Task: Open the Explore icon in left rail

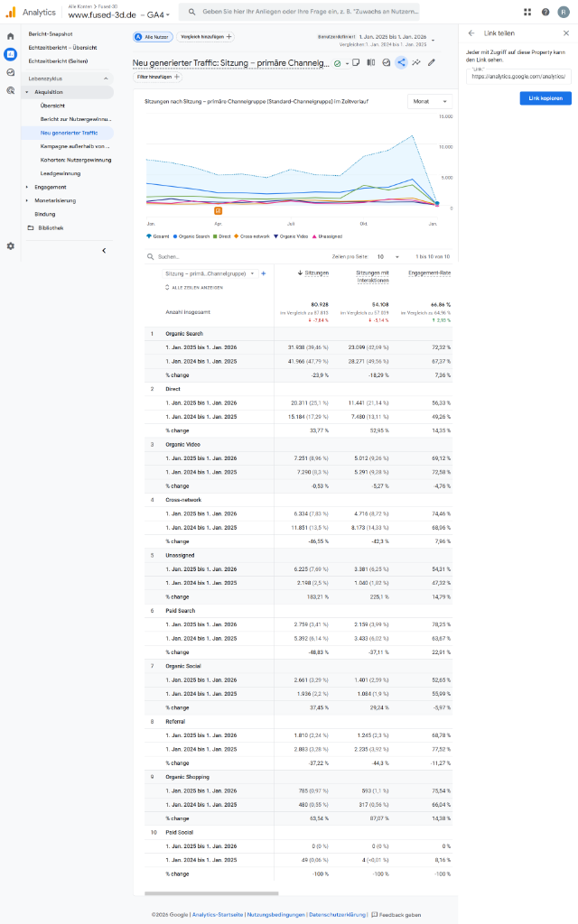Action: pos(10,72)
